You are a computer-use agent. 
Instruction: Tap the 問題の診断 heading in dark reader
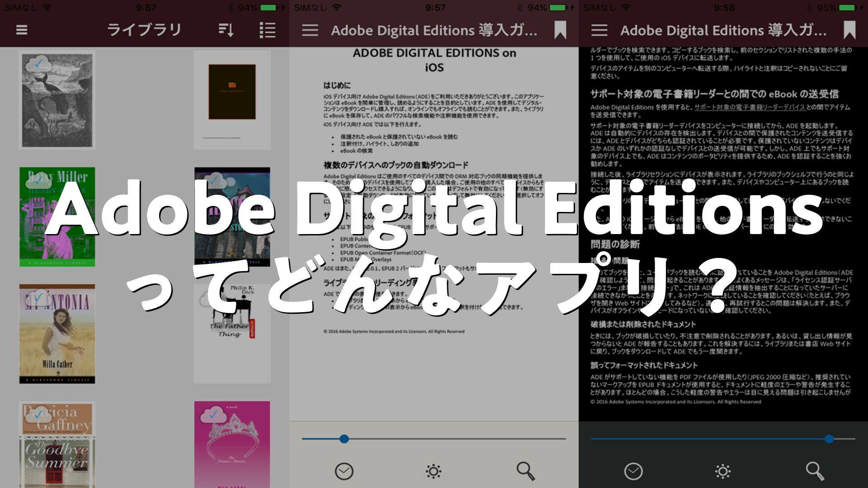(615, 244)
